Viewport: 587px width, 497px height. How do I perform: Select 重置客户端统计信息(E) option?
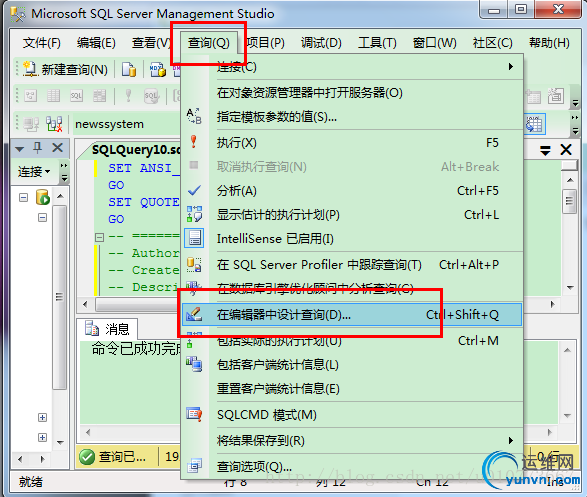[352, 388]
